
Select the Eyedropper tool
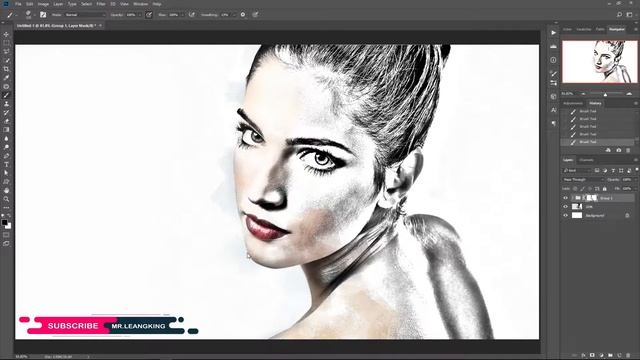(6, 78)
